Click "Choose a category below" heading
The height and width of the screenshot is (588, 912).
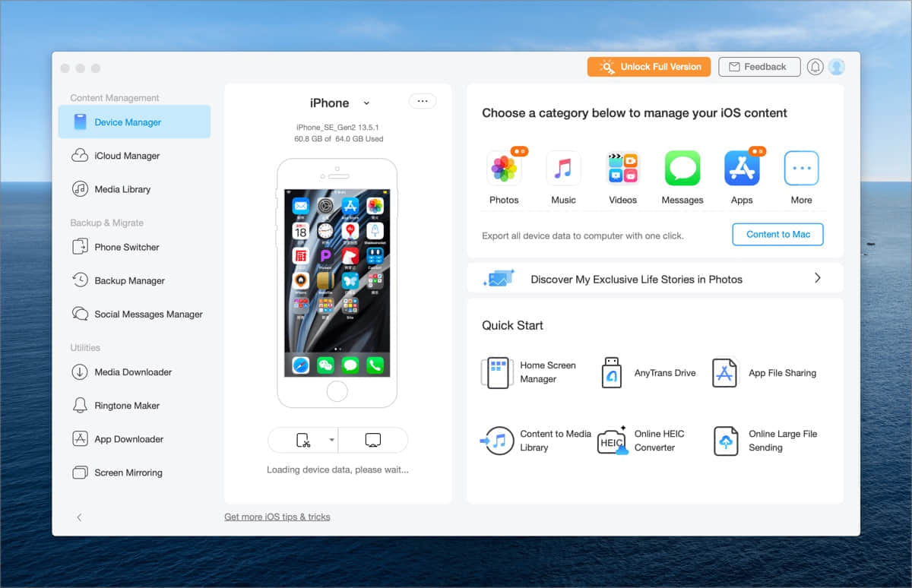coord(635,113)
